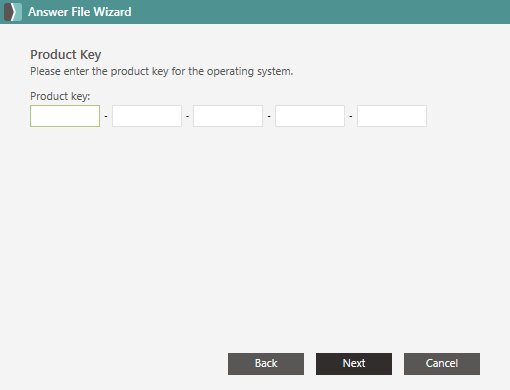Screen dimensions: 510x390
Task: Focus the first product key segment field
Action: (x=65, y=116)
